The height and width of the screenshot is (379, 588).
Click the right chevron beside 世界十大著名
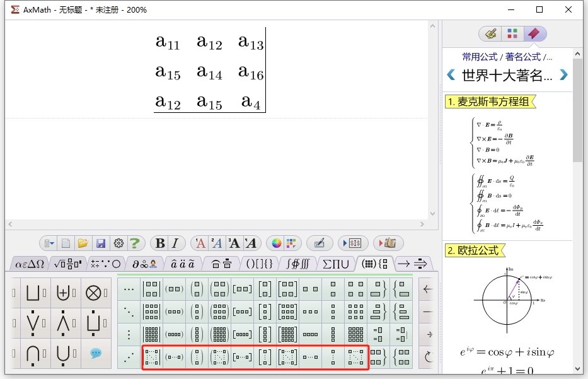(x=563, y=74)
